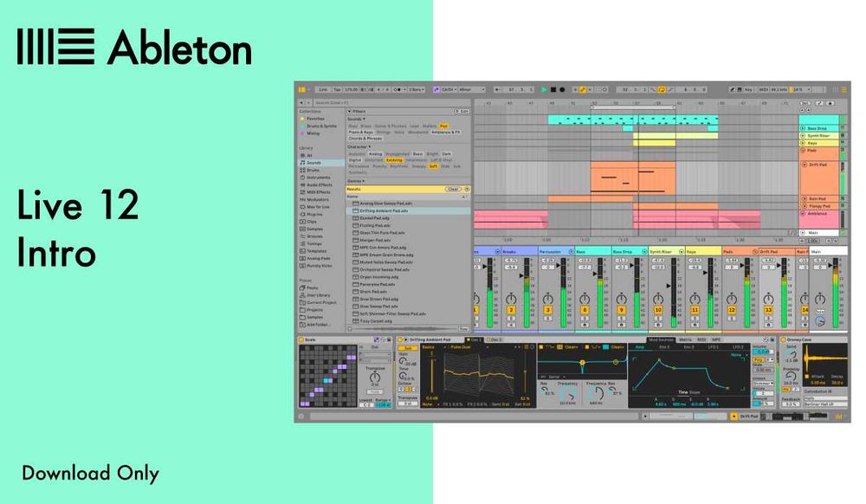Click the tempo value field
Screen dimensions: 866x504
tap(352, 89)
